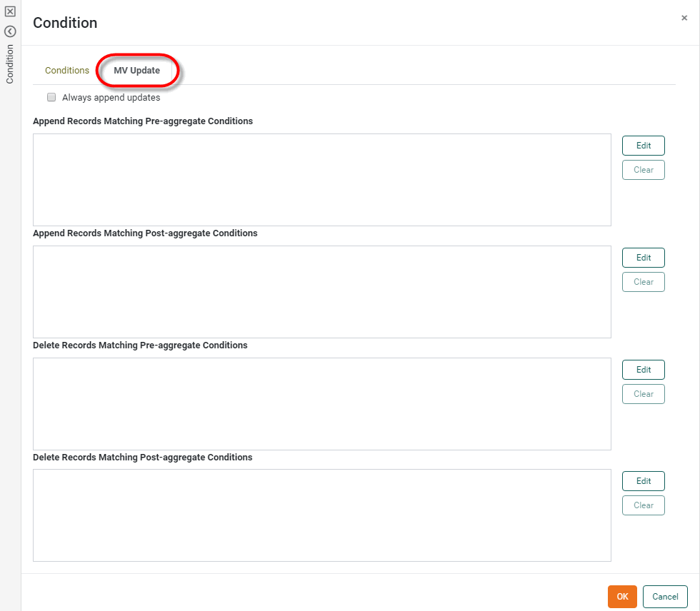The image size is (700, 611).
Task: Collapse the sidebar with the circled arrow icon
Action: (10, 31)
